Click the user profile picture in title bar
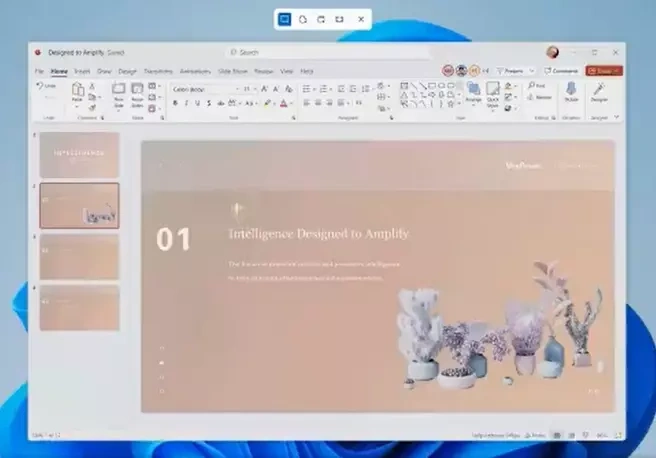Viewport: 656px width, 458px height. pos(553,52)
